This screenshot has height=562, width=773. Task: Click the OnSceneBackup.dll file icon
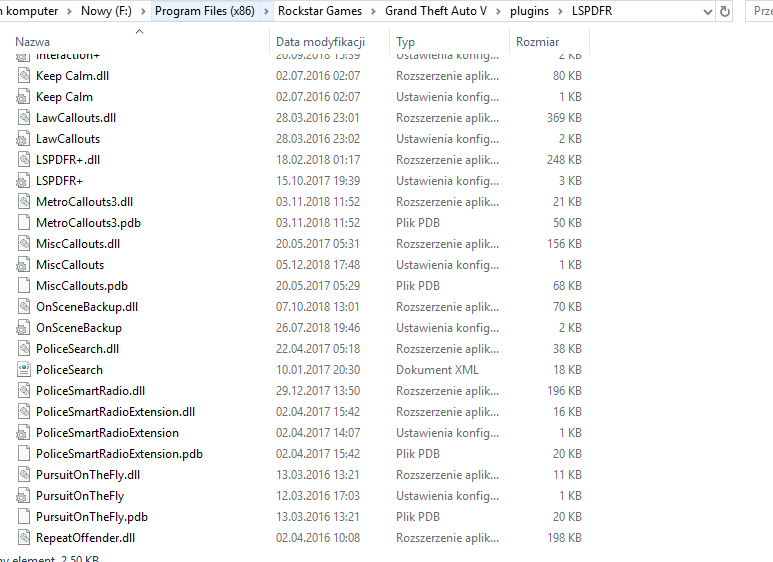click(23, 307)
